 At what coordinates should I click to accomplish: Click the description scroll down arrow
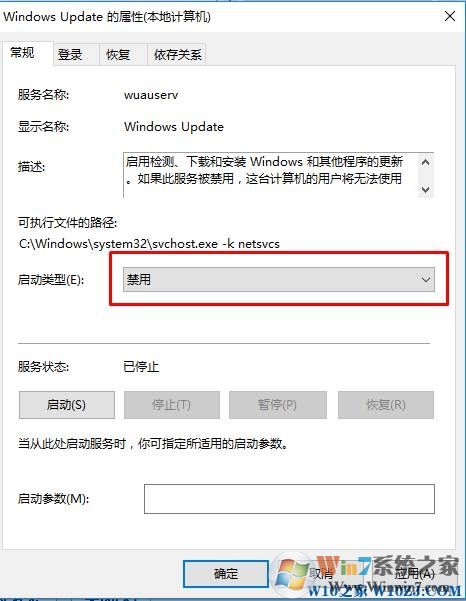[x=425, y=189]
